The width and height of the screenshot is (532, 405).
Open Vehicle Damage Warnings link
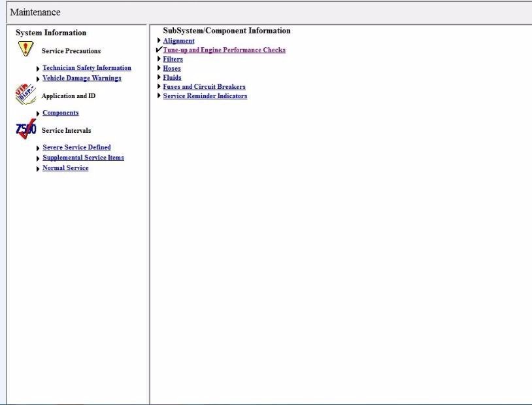click(x=82, y=79)
